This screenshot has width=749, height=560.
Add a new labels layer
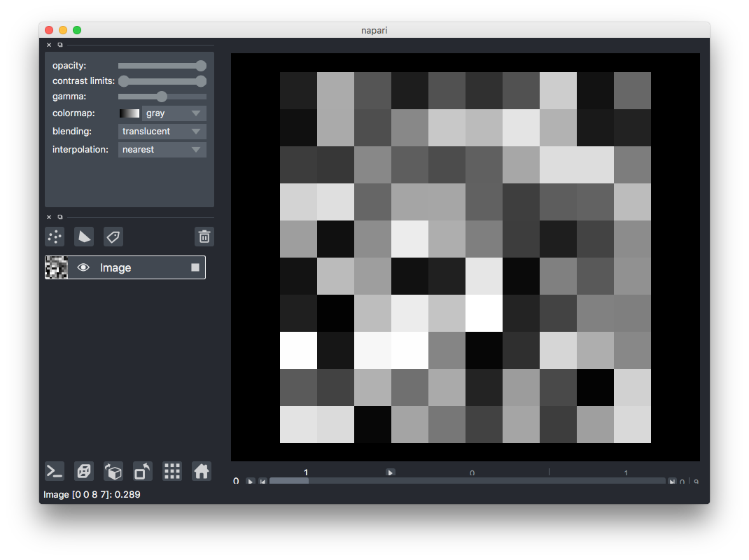click(x=113, y=237)
